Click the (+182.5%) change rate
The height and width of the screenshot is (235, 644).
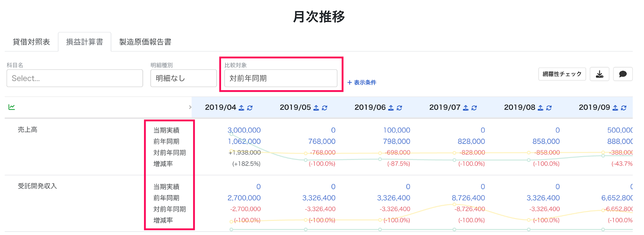[246, 164]
